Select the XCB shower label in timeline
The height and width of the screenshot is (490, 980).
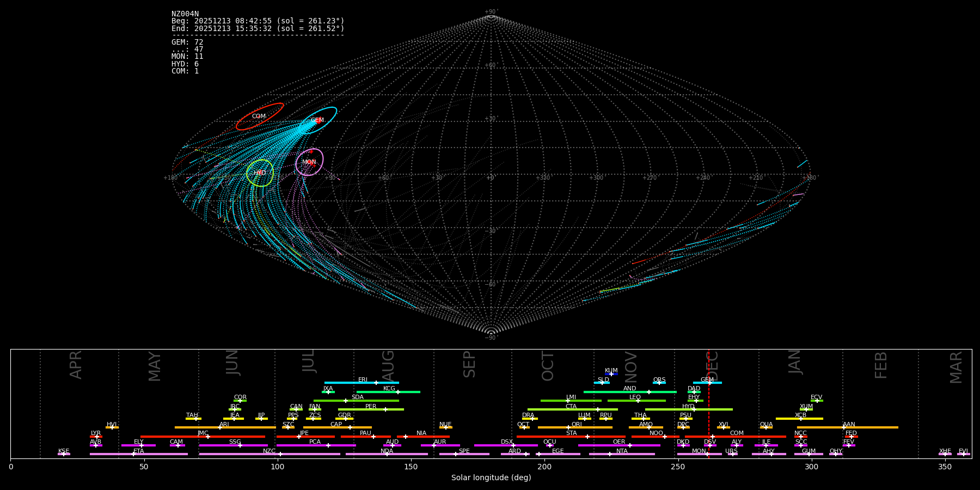(x=801, y=415)
